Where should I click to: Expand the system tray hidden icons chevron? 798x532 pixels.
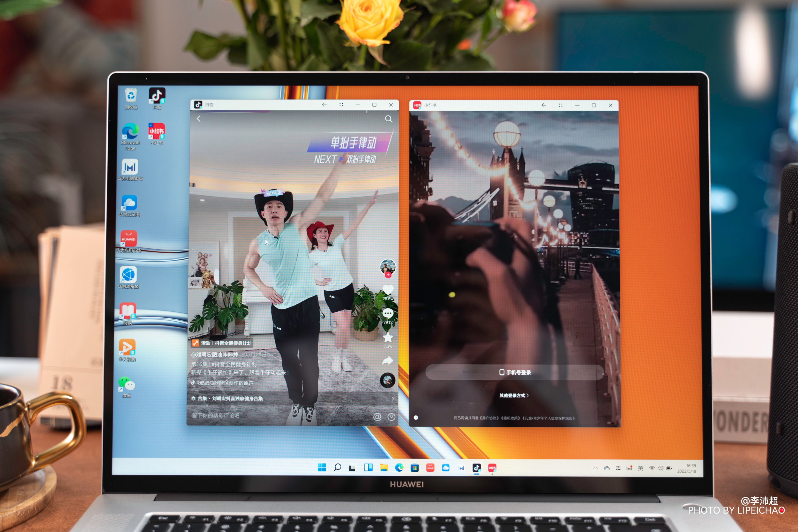pyautogui.click(x=595, y=468)
